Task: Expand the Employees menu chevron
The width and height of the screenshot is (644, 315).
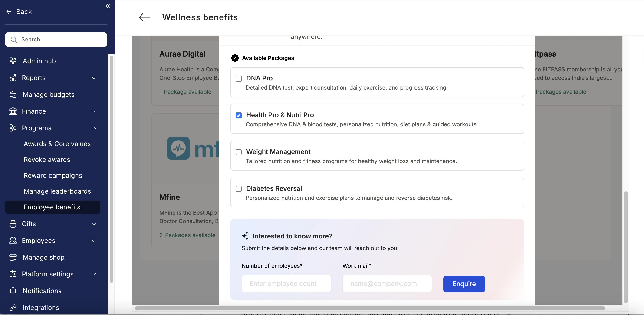Action: pos(94,241)
